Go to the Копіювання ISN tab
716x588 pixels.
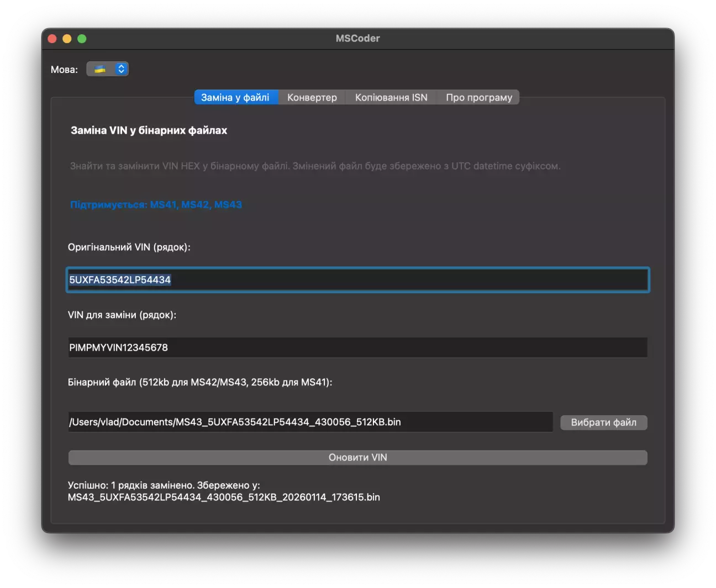(x=391, y=98)
